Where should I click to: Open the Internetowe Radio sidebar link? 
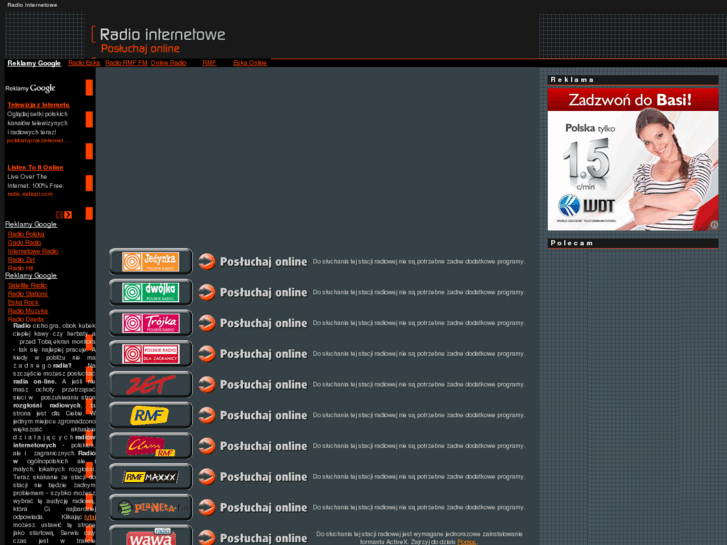(x=33, y=251)
